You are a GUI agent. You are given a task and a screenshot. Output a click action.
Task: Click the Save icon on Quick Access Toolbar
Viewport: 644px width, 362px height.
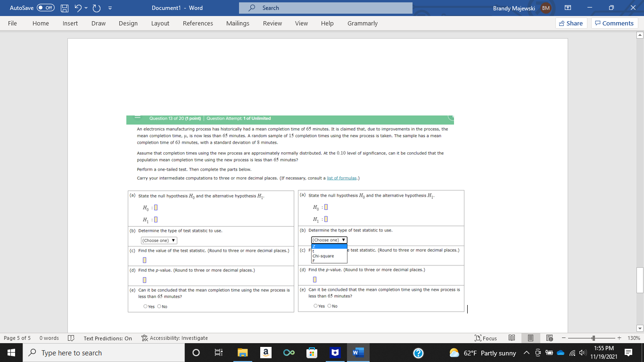[x=64, y=8]
